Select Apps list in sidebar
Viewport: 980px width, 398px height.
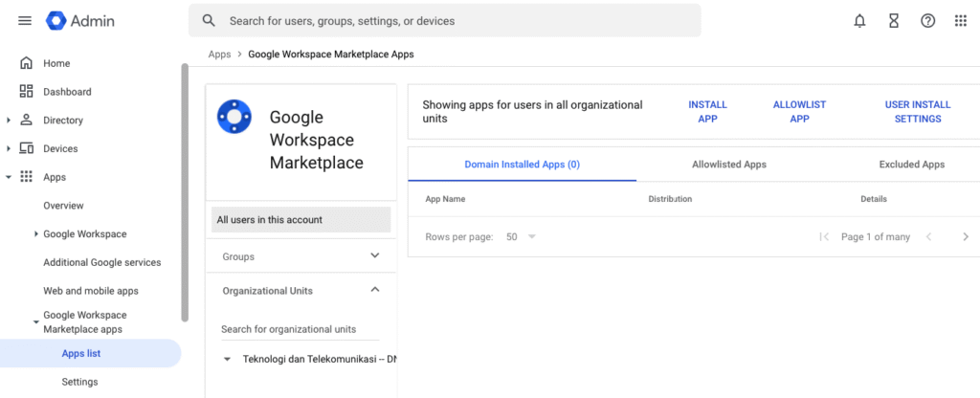point(90,354)
